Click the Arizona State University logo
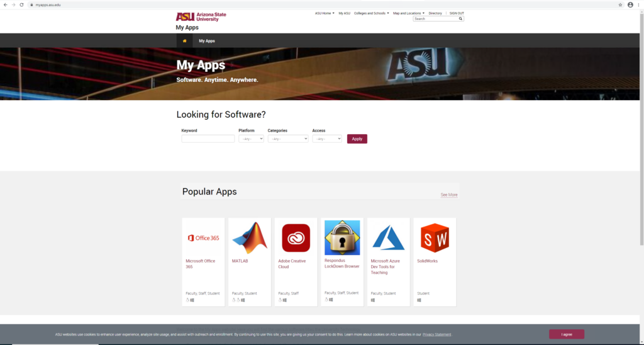Viewport: 644px width, 345px height. tap(201, 17)
